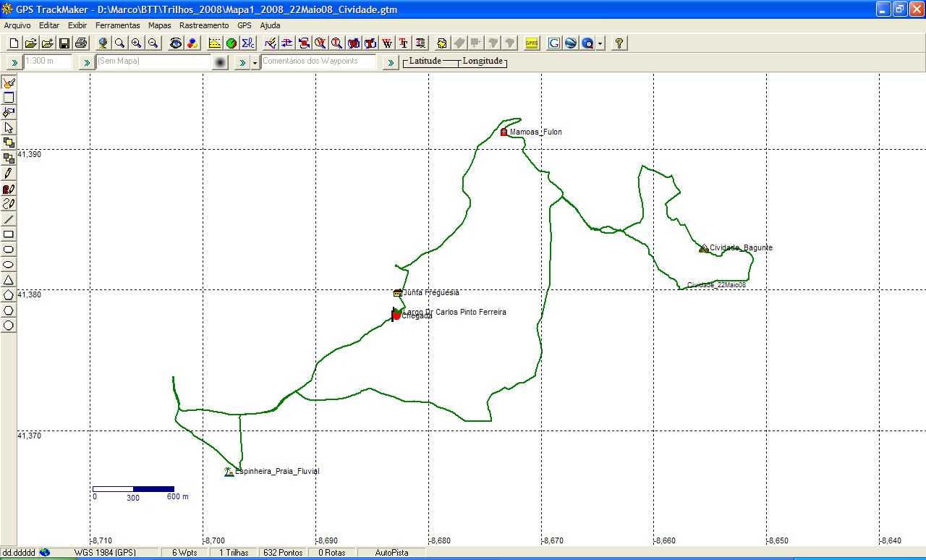Select the circle shape tool
This screenshot has height=560, width=926.
coord(9,325)
